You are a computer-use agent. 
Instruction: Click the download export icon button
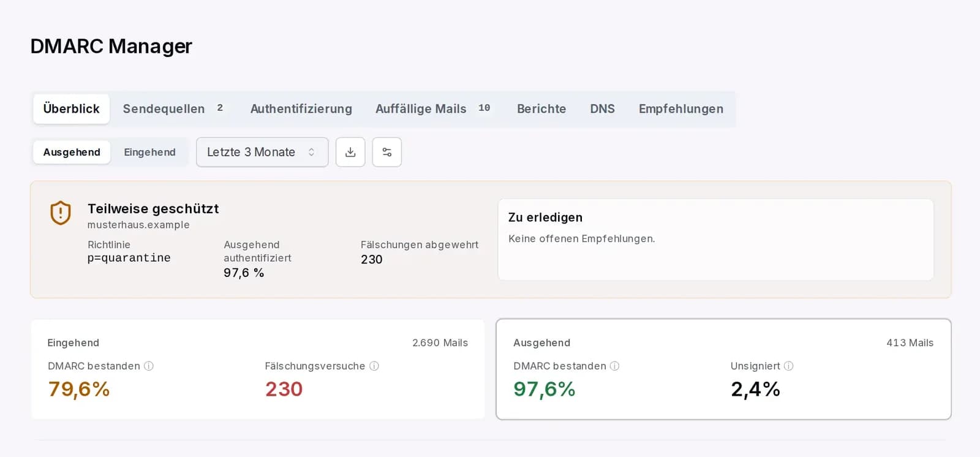point(350,152)
